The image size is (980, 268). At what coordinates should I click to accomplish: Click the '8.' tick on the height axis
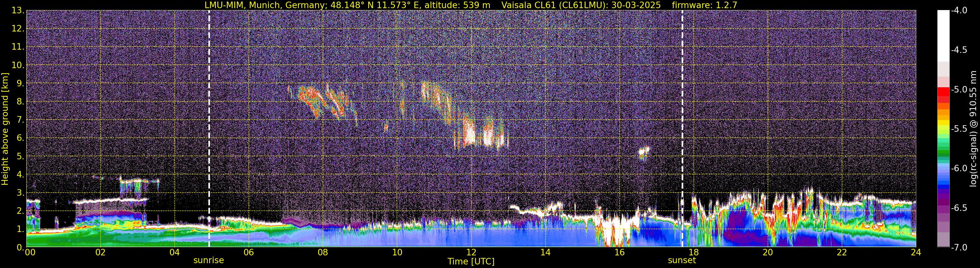(x=20, y=102)
